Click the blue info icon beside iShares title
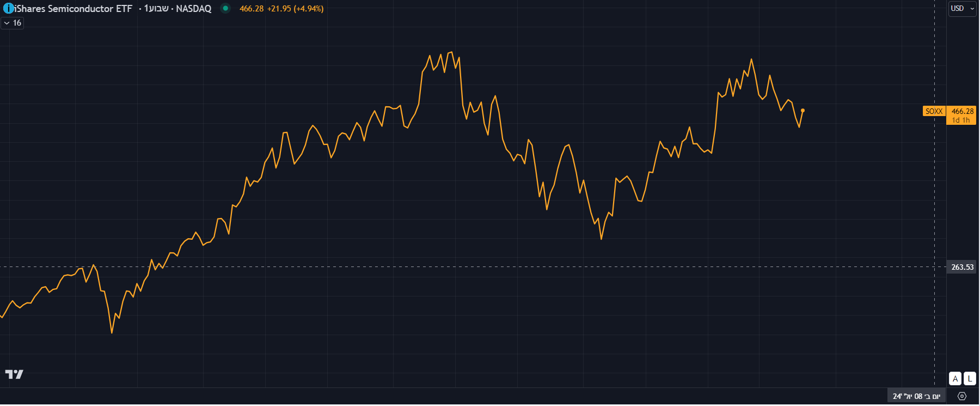Image resolution: width=980 pixels, height=406 pixels. 9,9
